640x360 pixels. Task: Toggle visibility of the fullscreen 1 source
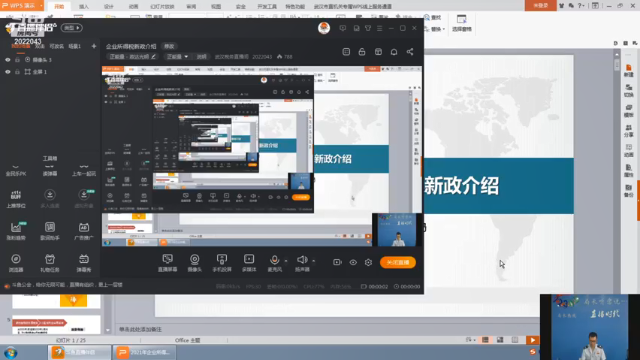(x=8, y=72)
